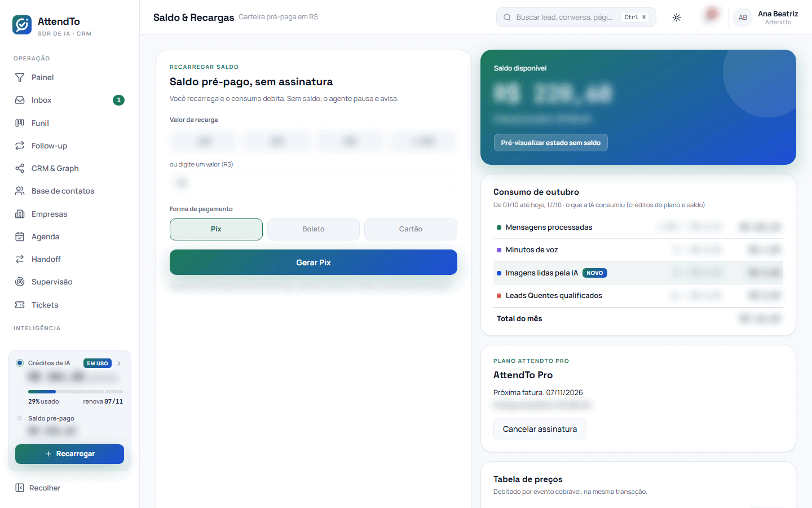Open Follow-up repeat icon

pyautogui.click(x=20, y=146)
